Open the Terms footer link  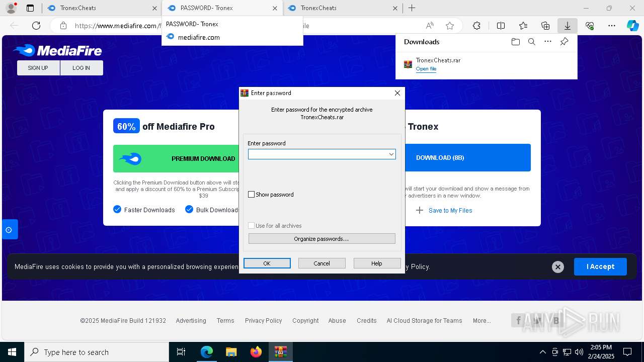click(x=225, y=321)
